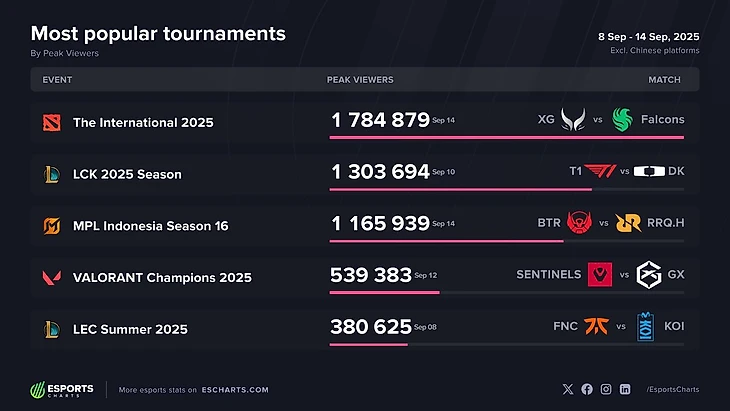
Task: Click the Fnatic team logo
Action: pyautogui.click(x=597, y=326)
